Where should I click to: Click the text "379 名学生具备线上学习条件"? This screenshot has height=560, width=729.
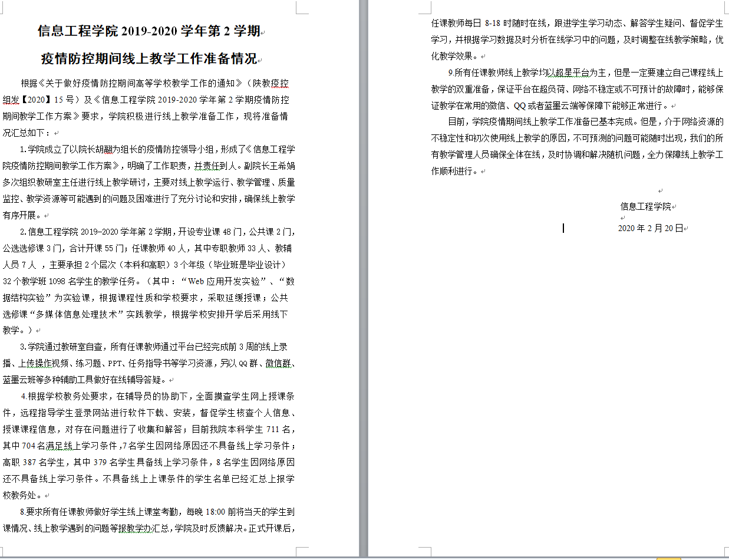(x=150, y=463)
